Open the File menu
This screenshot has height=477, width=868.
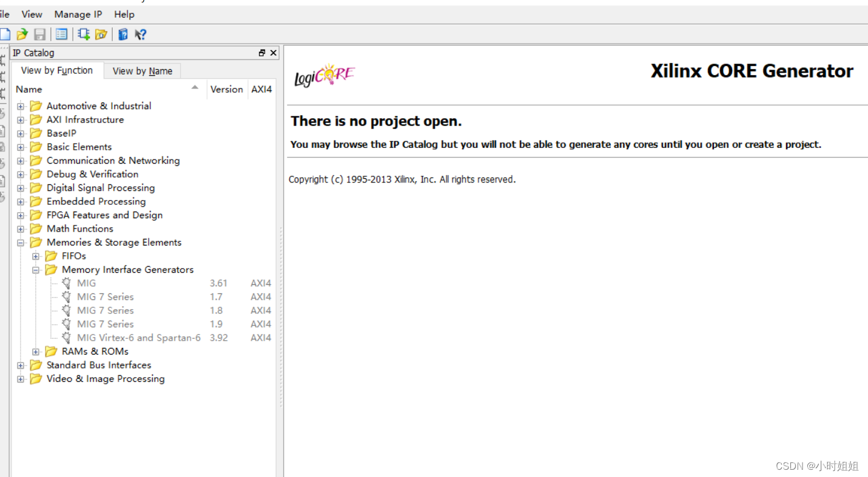5,14
